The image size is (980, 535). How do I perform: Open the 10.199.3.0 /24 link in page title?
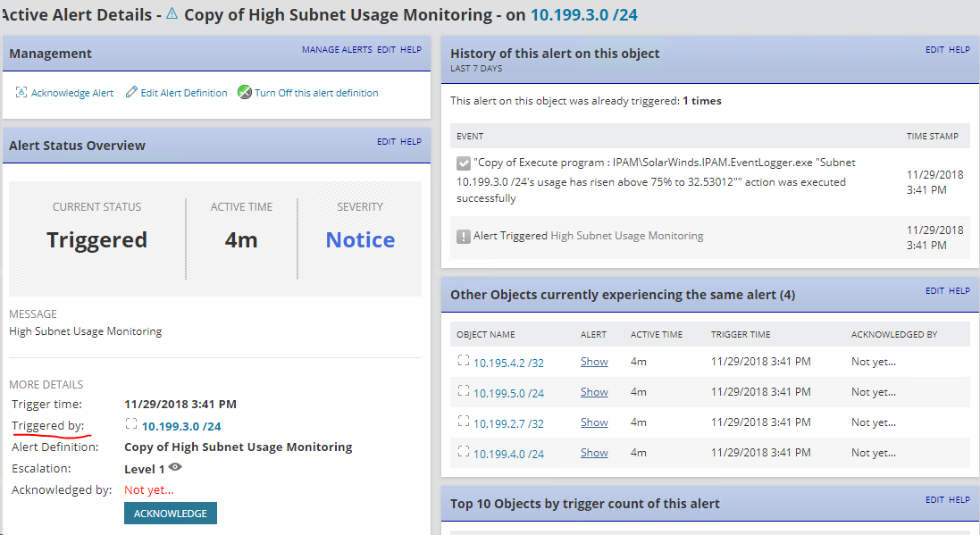pos(583,14)
